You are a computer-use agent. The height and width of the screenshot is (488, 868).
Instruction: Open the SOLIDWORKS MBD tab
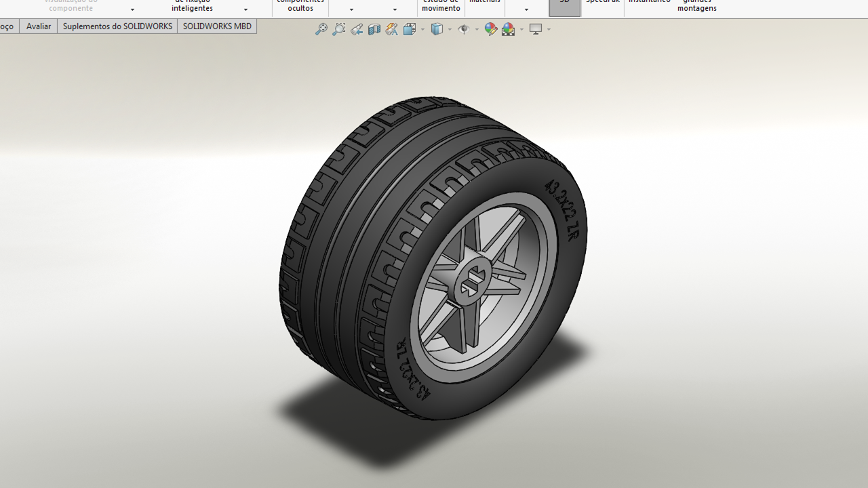217,26
